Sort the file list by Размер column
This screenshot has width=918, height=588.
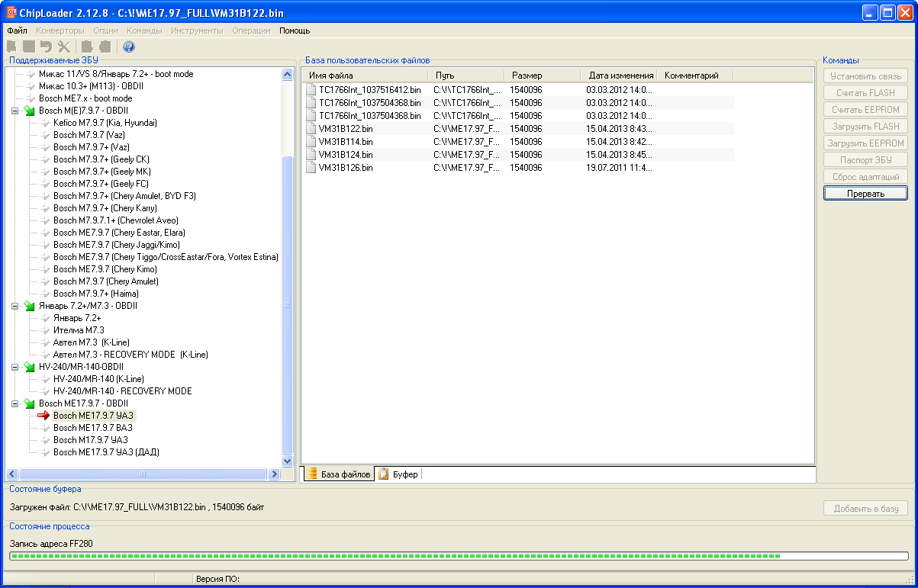527,76
